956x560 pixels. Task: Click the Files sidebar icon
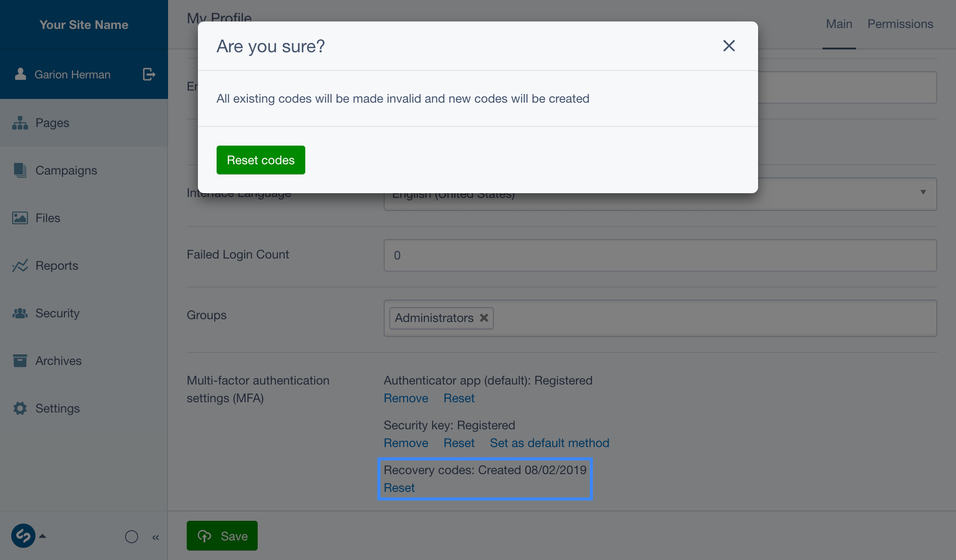[x=20, y=218]
